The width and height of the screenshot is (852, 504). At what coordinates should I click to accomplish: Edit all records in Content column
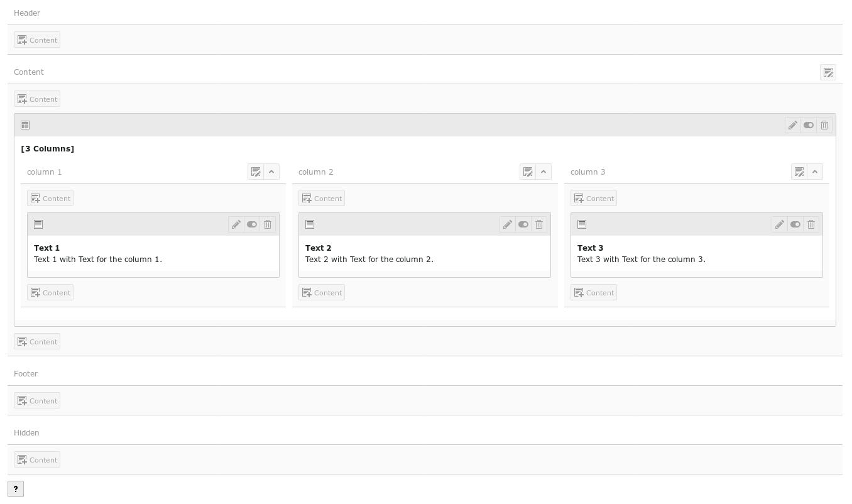[x=828, y=72]
